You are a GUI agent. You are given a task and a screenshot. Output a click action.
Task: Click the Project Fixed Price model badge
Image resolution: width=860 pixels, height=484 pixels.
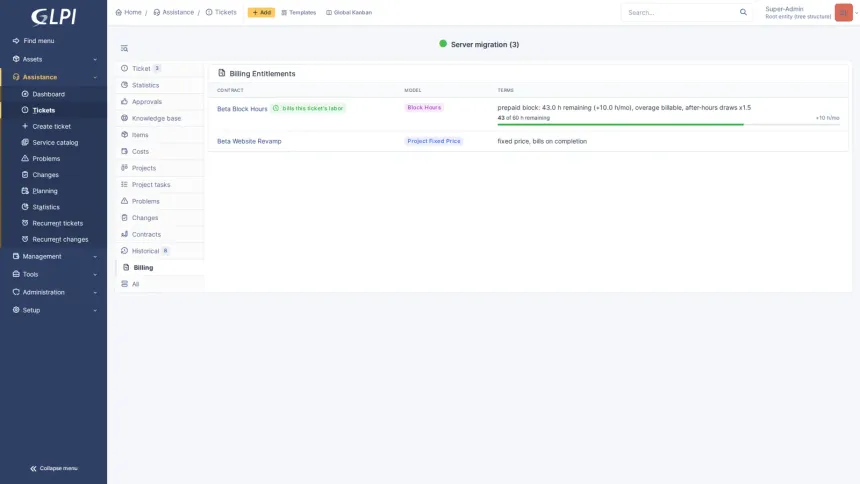coord(433,141)
